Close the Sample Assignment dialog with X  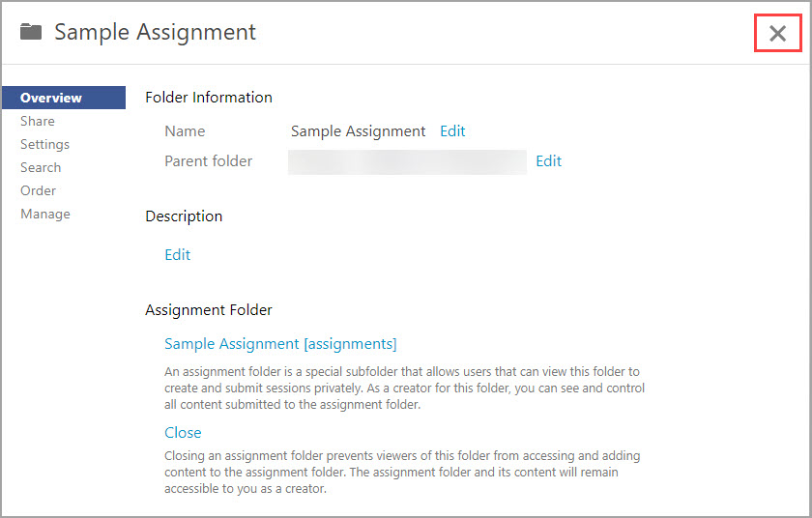pyautogui.click(x=777, y=34)
